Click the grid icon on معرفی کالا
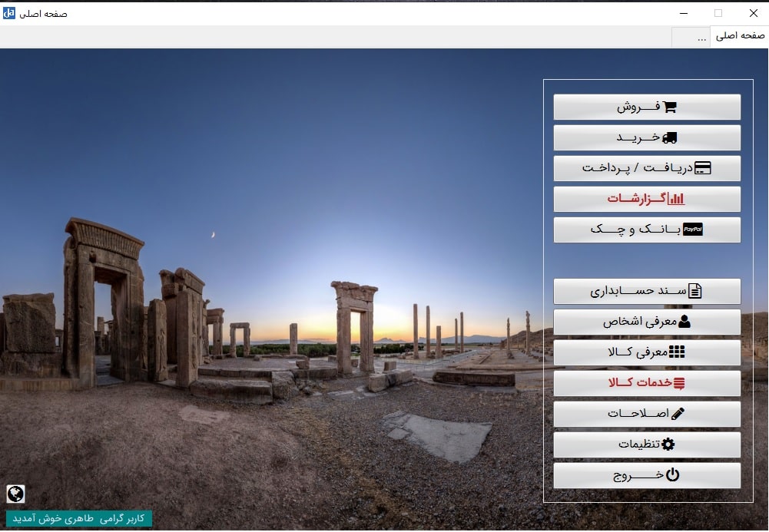Viewport: 769px width, 532px height. click(x=677, y=352)
